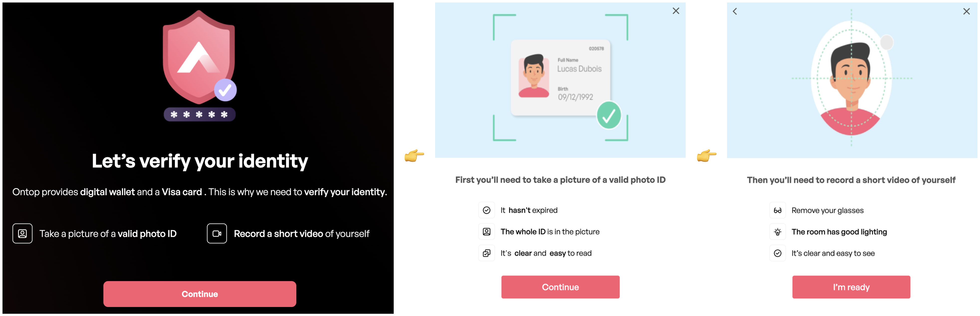Image resolution: width=980 pixels, height=316 pixels.
Task: Click the checkmark icon next to 'It hasn't expired'
Action: [487, 210]
